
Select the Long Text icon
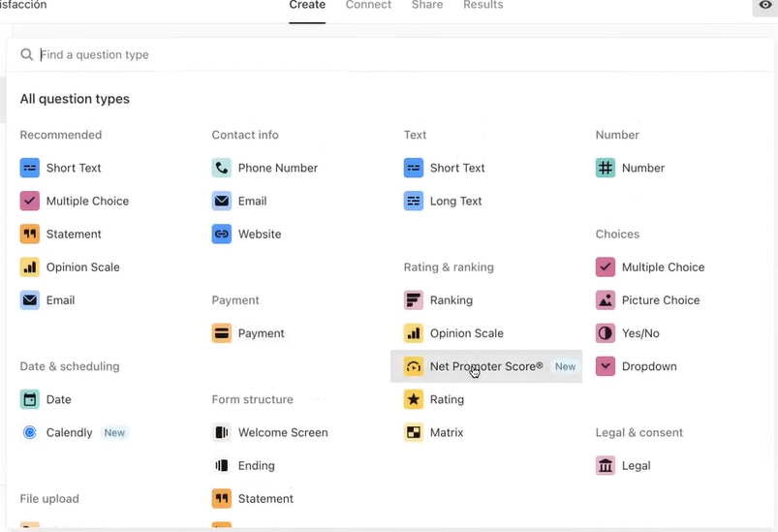414,201
